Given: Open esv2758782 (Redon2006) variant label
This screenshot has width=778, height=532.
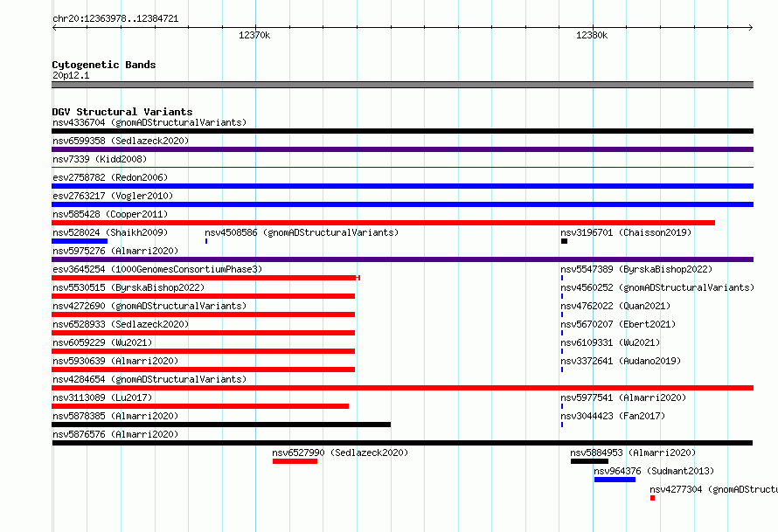Looking at the screenshot, I should pyautogui.click(x=110, y=177).
